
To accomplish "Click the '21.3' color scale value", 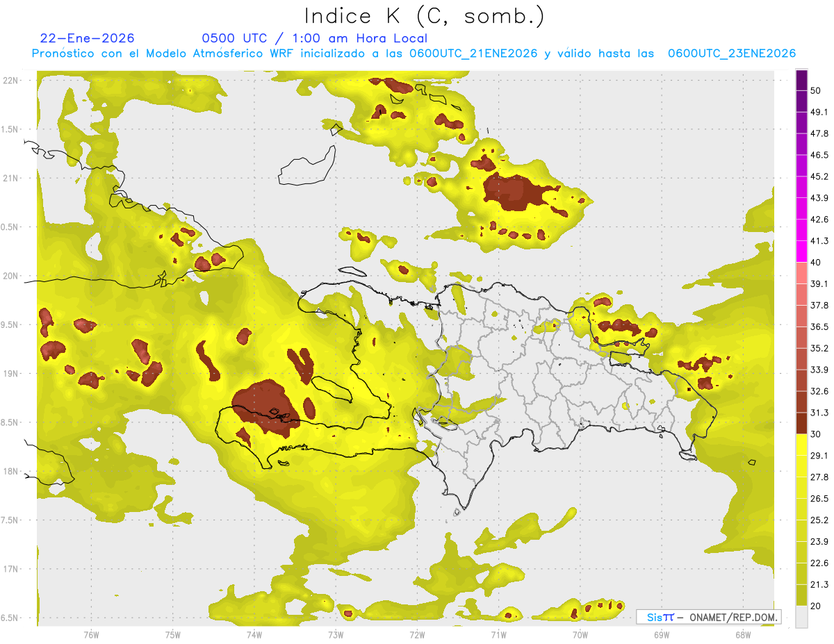I will coord(819,585).
